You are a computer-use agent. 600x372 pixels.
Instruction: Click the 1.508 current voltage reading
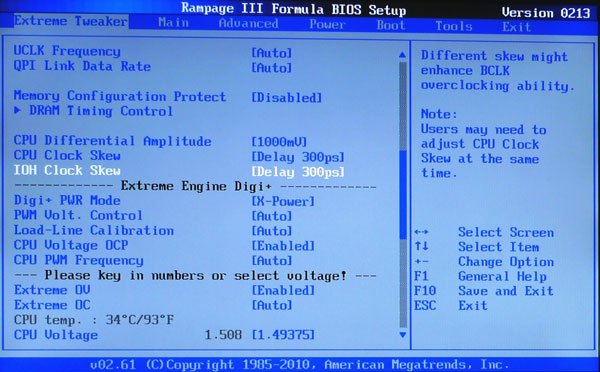click(223, 335)
